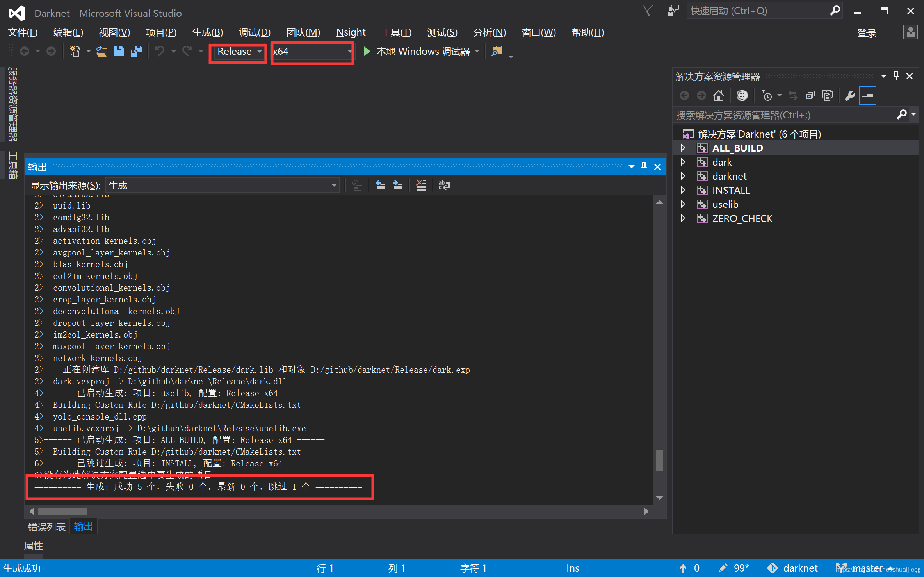Open the x64 platform dropdown
Viewport: 924px width, 577px height.
pyautogui.click(x=312, y=52)
